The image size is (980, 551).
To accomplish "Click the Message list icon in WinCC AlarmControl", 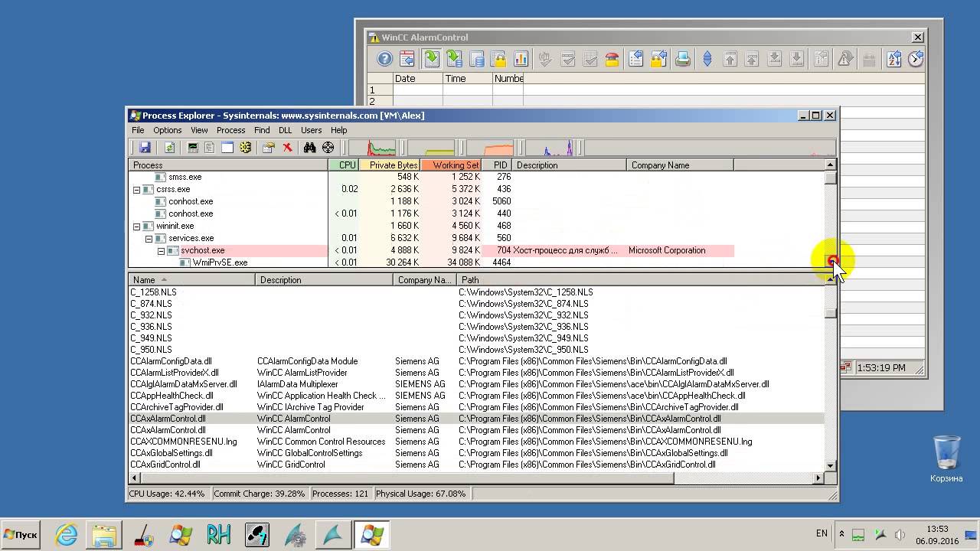I will point(431,59).
